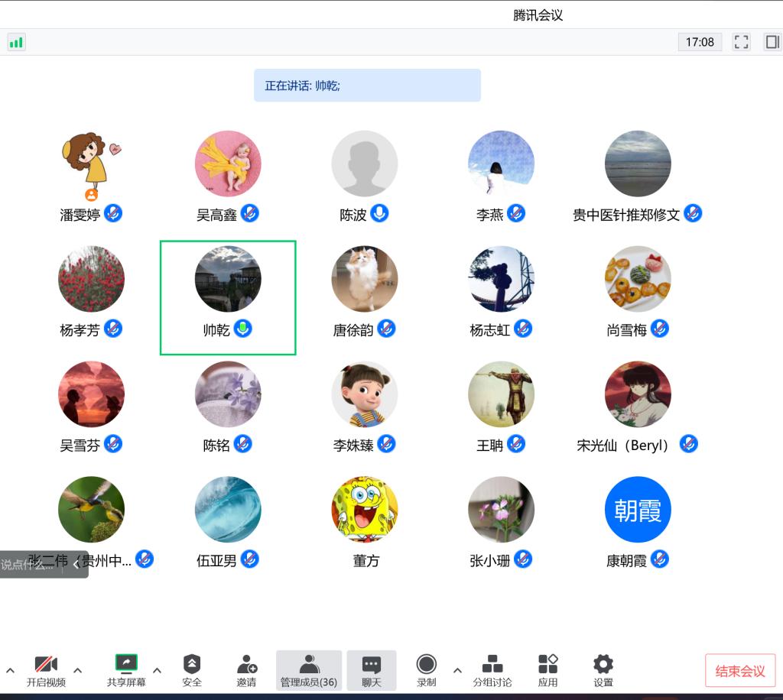The height and width of the screenshot is (700, 783).
Task: Click the network signal strength icon
Action: pos(17,42)
